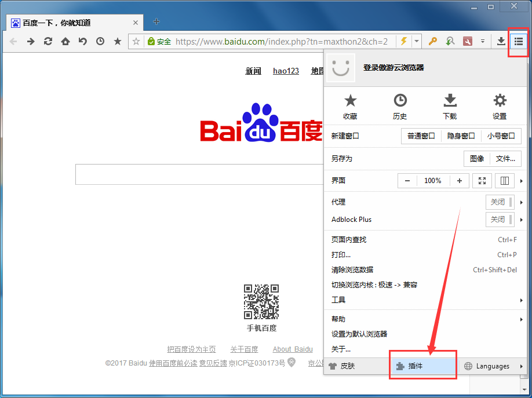Viewport: 532px width, 398px height.
Task: Click the 把百度设为主页 link
Action: (x=191, y=349)
